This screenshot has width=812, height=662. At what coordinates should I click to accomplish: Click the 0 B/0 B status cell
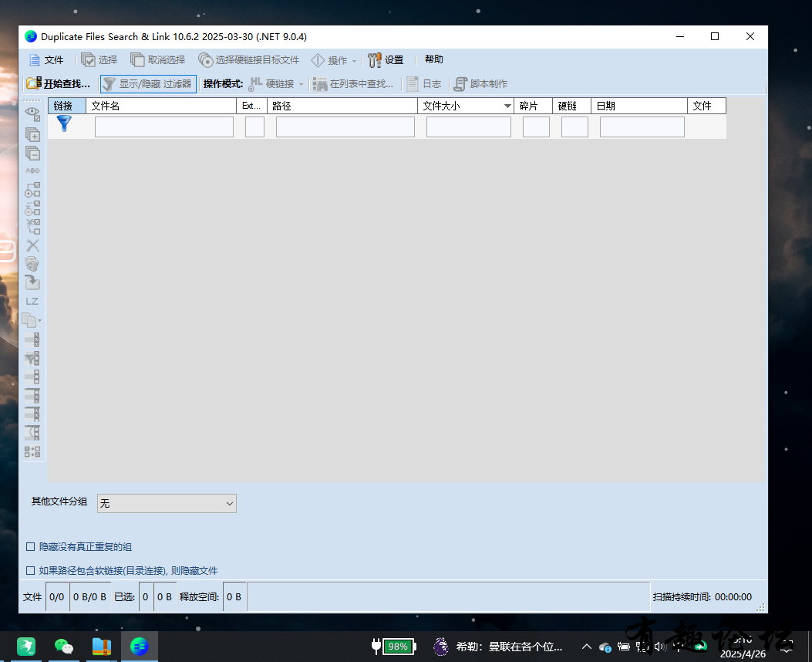coord(89,597)
